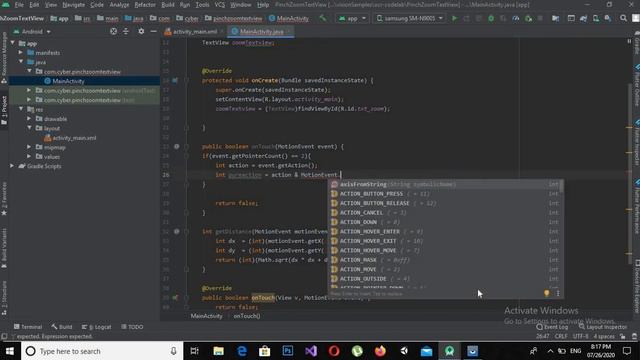This screenshot has height=360, width=640.
Task: Click the Scroll from Source target icon
Action: (113, 31)
